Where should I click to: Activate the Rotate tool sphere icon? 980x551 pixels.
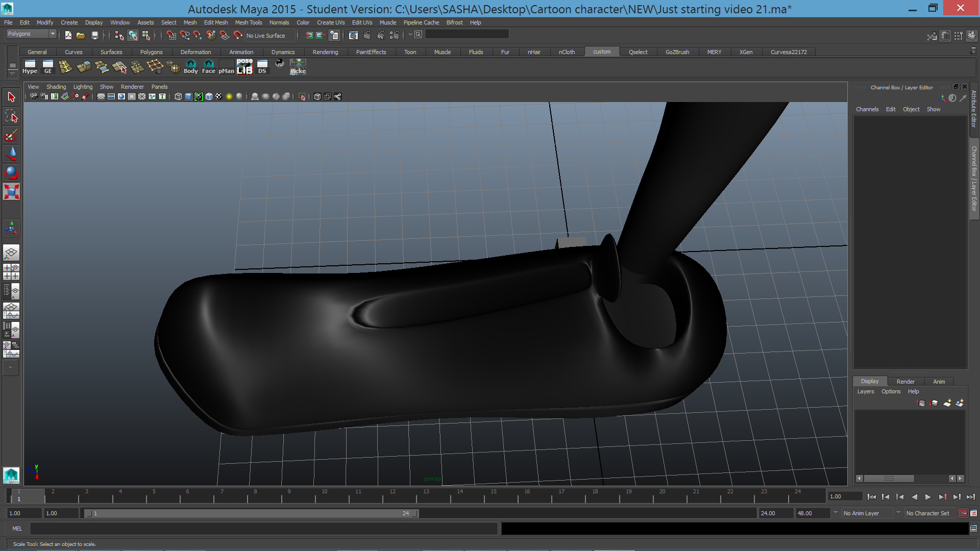click(x=11, y=173)
